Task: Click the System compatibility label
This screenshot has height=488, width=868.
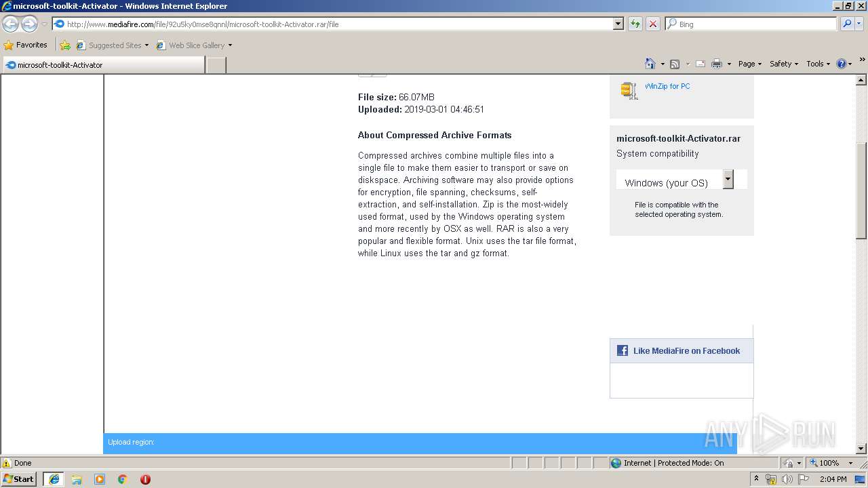Action: (657, 154)
